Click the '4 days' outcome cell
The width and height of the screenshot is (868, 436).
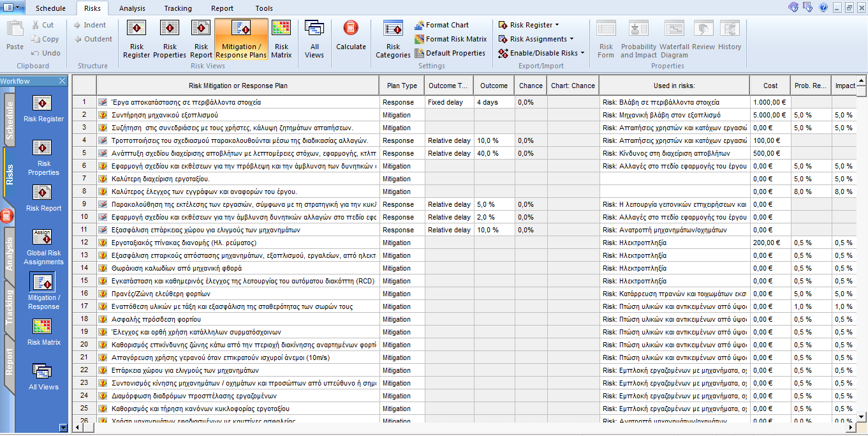[x=494, y=102]
